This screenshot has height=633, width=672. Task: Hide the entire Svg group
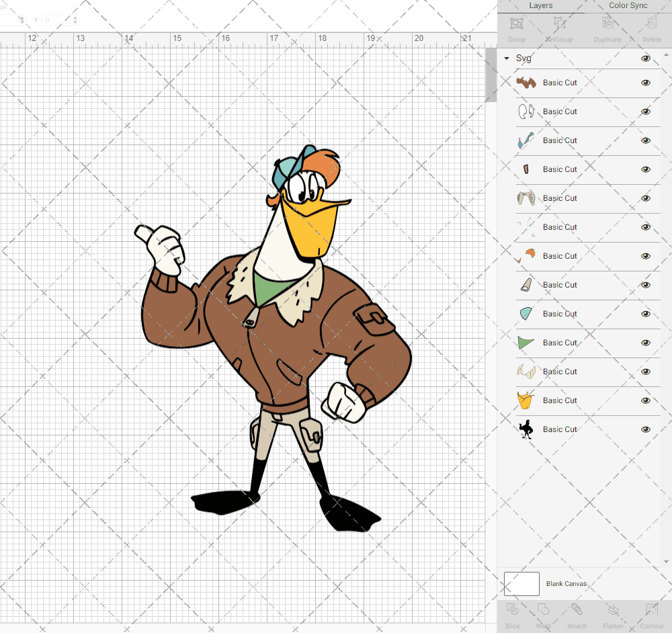[x=646, y=58]
